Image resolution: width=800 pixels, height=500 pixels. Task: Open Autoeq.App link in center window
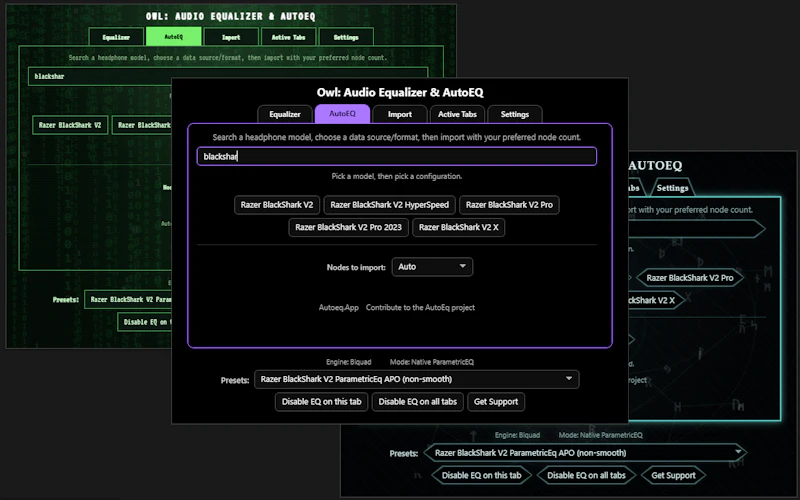pyautogui.click(x=338, y=308)
